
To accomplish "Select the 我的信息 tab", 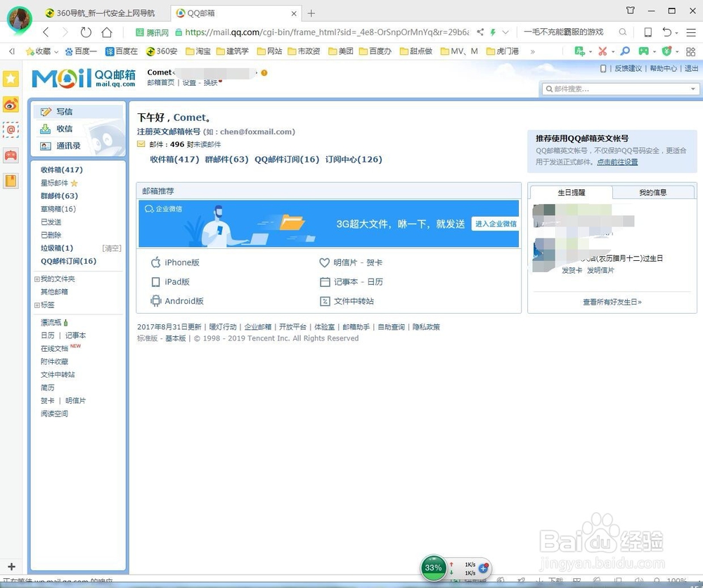I will (653, 193).
